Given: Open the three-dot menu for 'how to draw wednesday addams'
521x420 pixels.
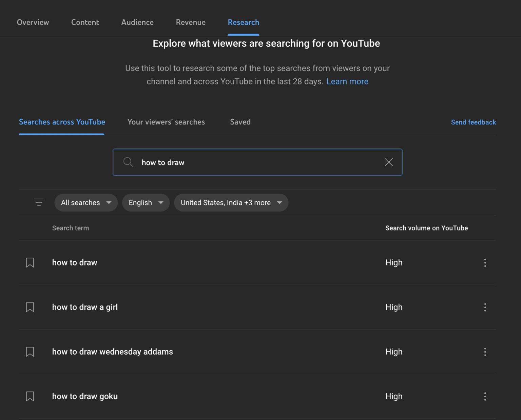Looking at the screenshot, I should (x=485, y=352).
